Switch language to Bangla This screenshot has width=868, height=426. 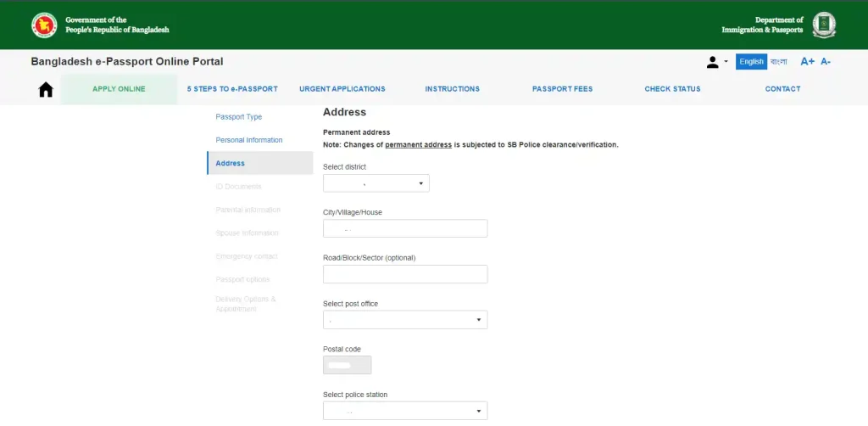(x=779, y=62)
